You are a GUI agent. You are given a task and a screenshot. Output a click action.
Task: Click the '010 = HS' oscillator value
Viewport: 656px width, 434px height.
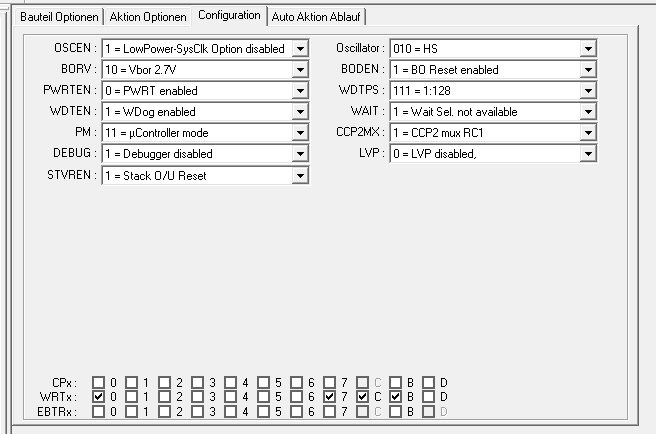(x=415, y=49)
